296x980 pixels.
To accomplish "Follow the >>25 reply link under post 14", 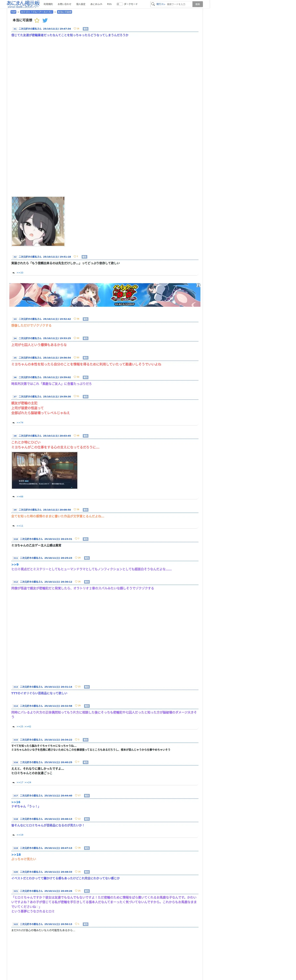I will (20, 727).
